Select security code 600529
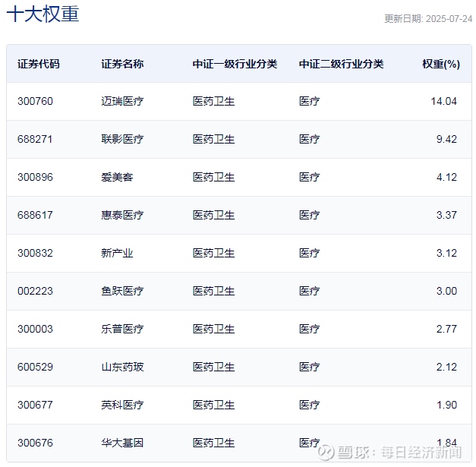 pyautogui.click(x=35, y=367)
